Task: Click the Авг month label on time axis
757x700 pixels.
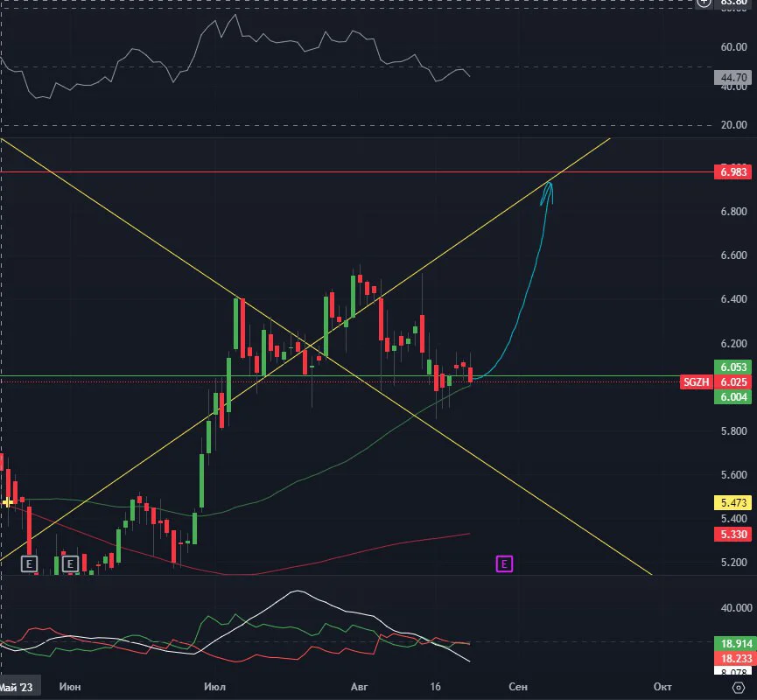Action: point(359,687)
